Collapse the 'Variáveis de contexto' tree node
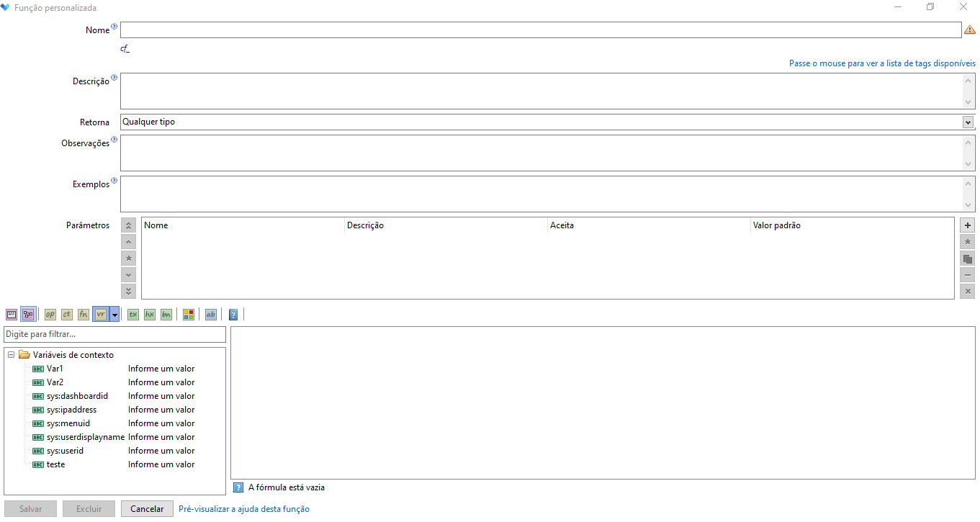The width and height of the screenshot is (980, 522). pyautogui.click(x=12, y=355)
